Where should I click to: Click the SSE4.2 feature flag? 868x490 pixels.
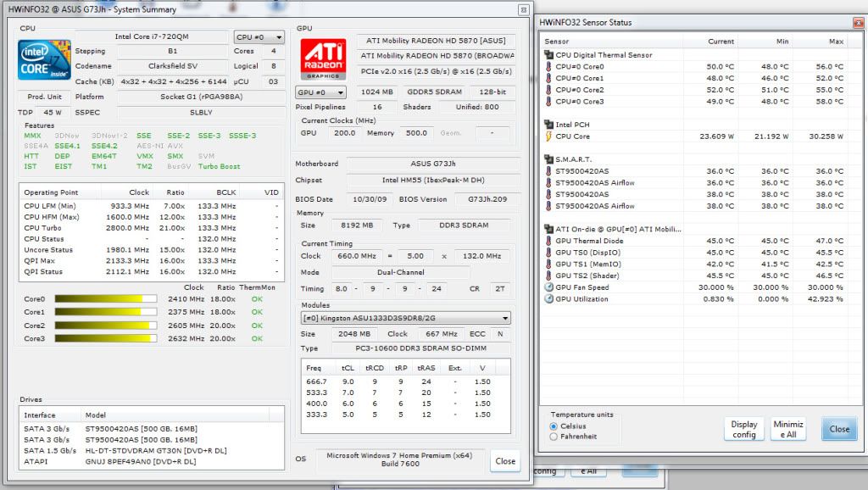pyautogui.click(x=104, y=146)
